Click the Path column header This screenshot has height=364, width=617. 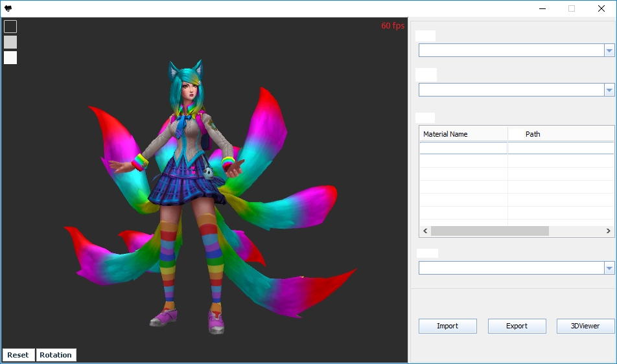[x=561, y=134]
